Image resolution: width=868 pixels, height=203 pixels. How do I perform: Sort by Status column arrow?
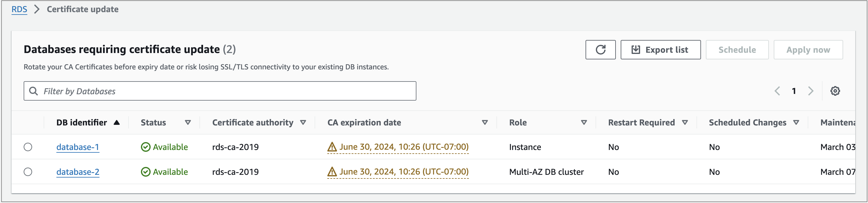tap(188, 122)
